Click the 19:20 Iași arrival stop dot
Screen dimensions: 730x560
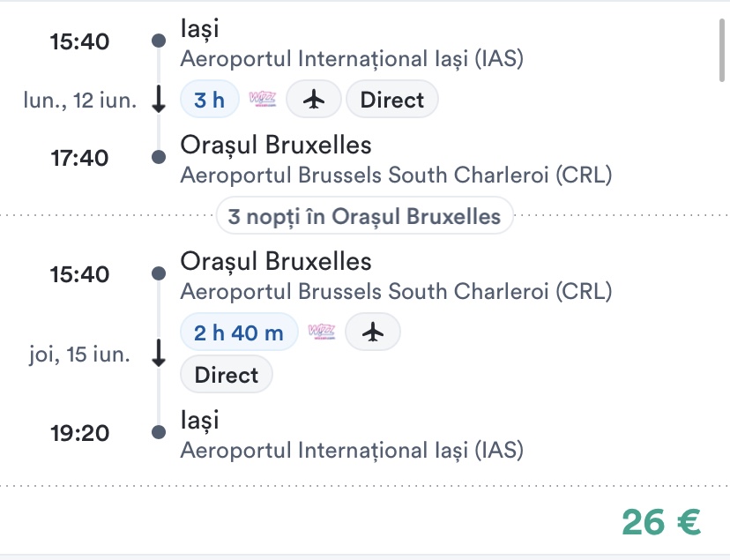[159, 432]
